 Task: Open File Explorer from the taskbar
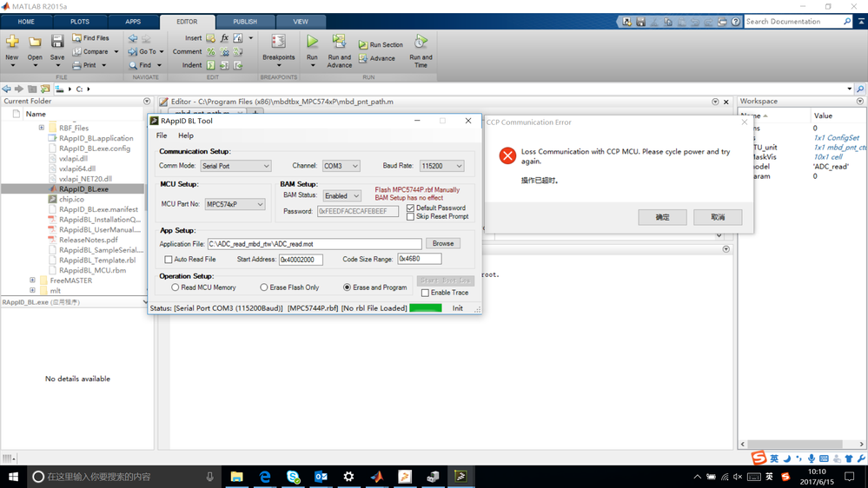pyautogui.click(x=237, y=477)
